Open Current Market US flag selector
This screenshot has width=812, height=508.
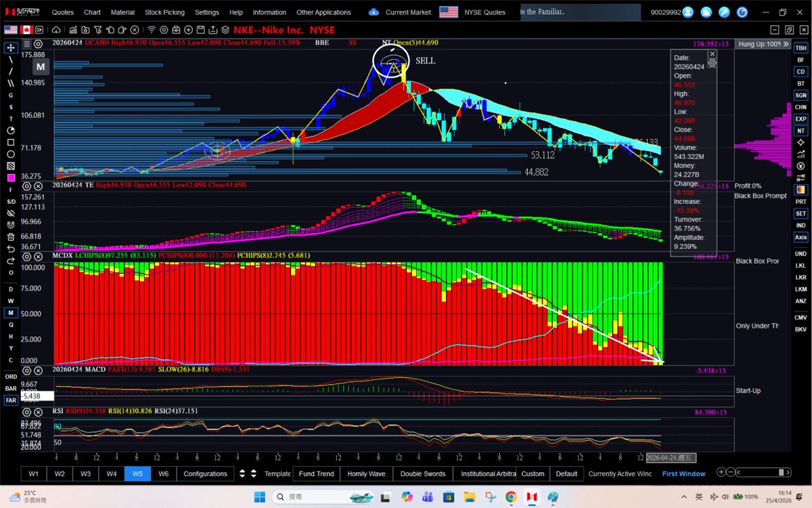click(x=448, y=12)
